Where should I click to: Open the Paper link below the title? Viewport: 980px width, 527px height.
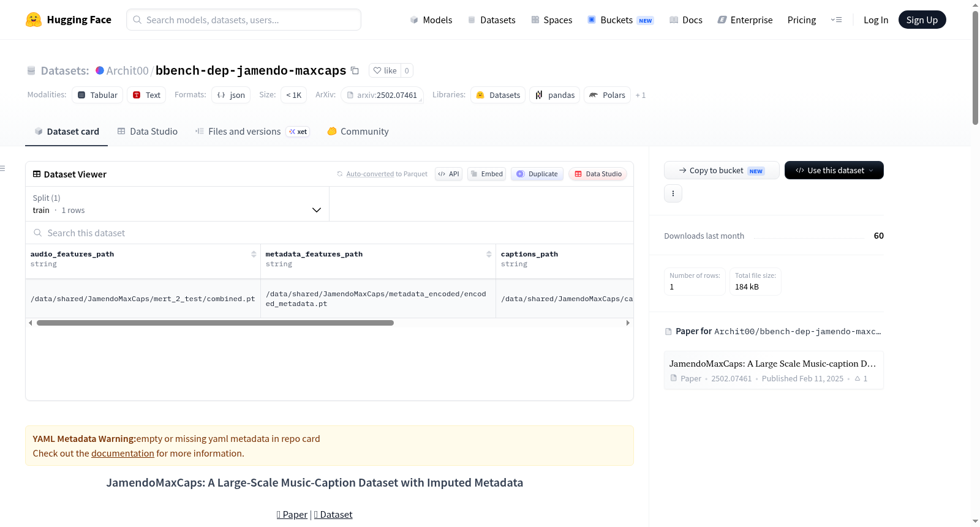[x=292, y=515]
